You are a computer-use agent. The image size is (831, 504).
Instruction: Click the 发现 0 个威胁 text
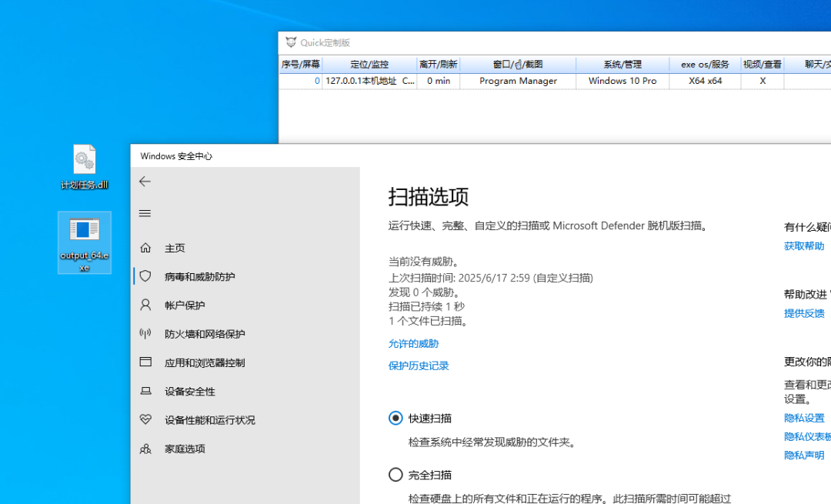pyautogui.click(x=424, y=292)
